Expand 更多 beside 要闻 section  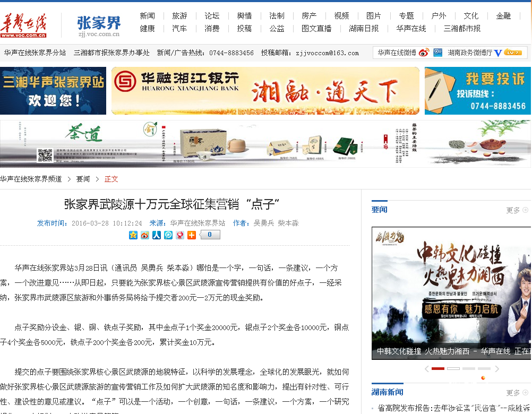[517, 210]
